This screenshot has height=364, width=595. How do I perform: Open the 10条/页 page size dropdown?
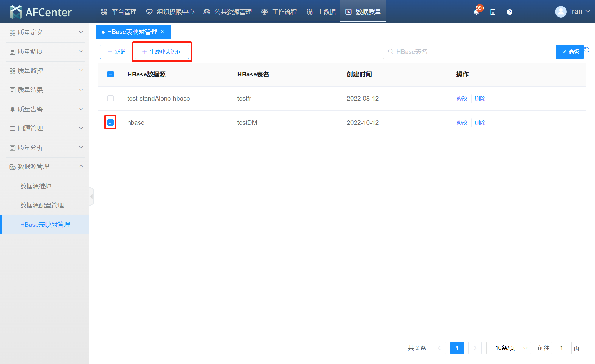click(508, 348)
